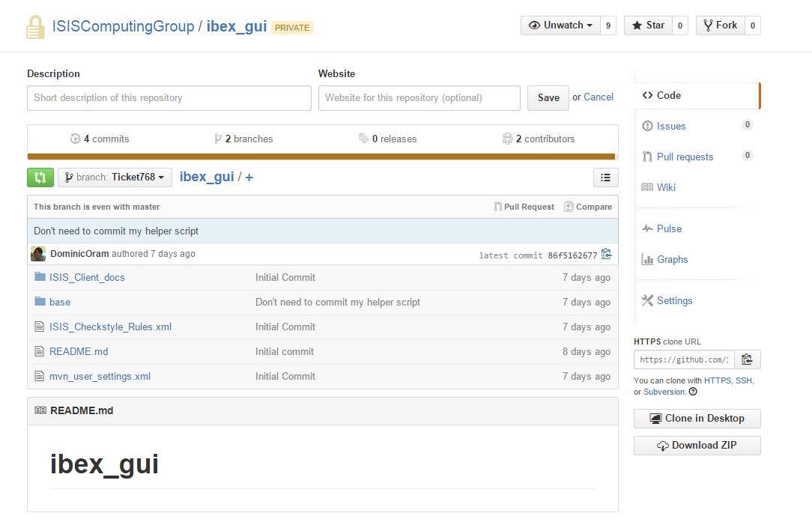The width and height of the screenshot is (812, 528).
Task: Click the stargazers count 0
Action: click(680, 25)
